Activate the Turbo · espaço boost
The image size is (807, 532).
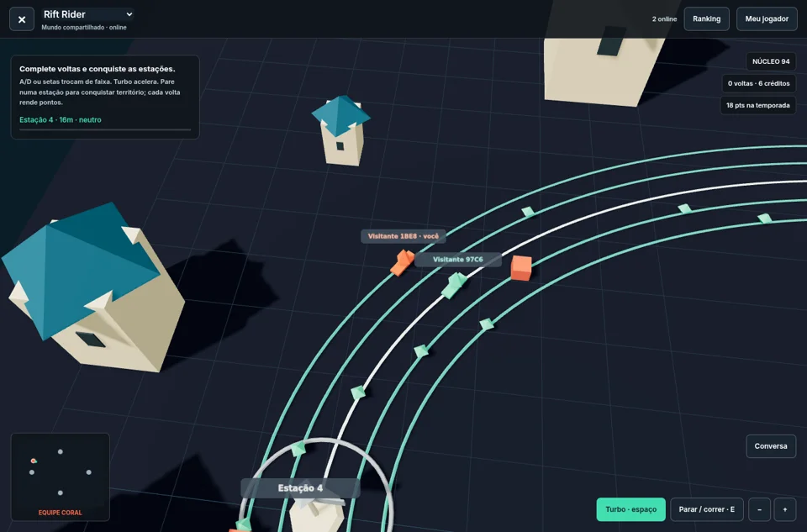tap(630, 509)
